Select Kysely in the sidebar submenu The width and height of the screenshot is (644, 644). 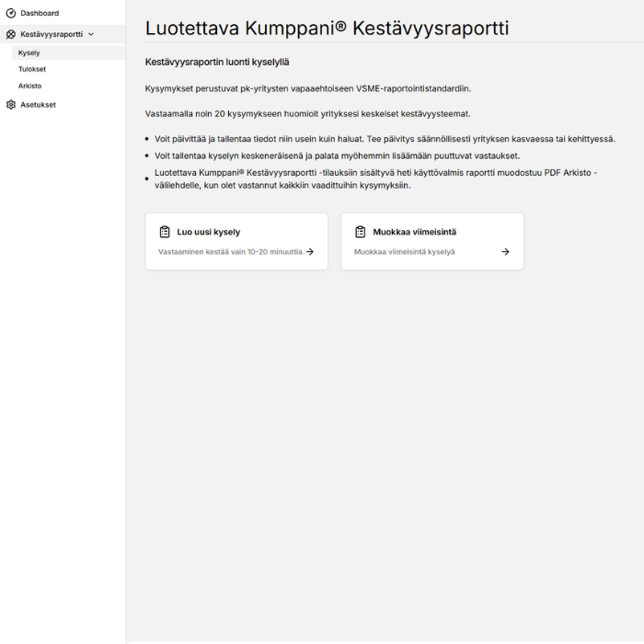[x=29, y=52]
